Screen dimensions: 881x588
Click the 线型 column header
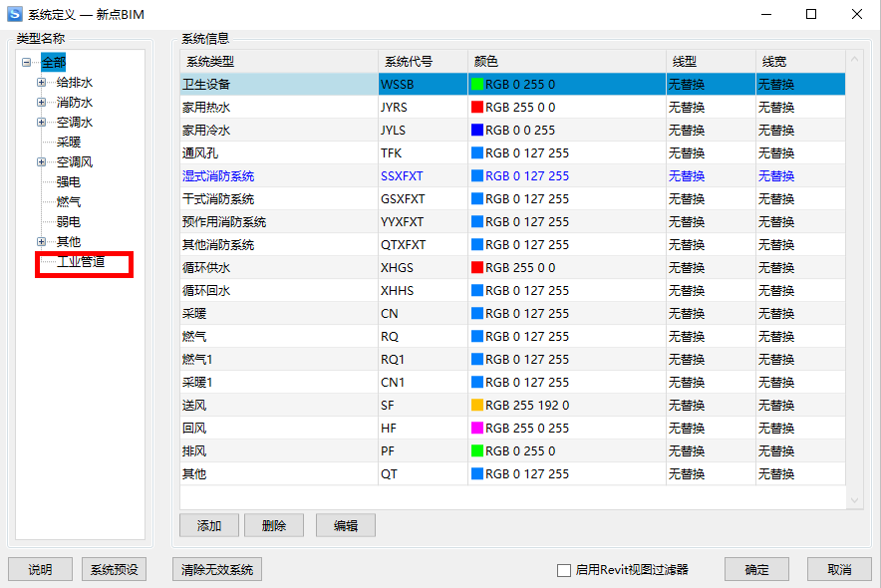point(711,61)
